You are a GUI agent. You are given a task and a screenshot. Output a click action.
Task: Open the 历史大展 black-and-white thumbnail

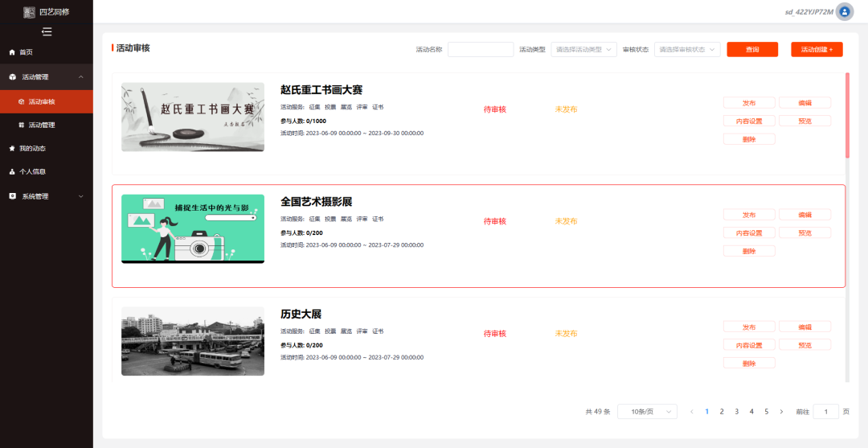(193, 341)
